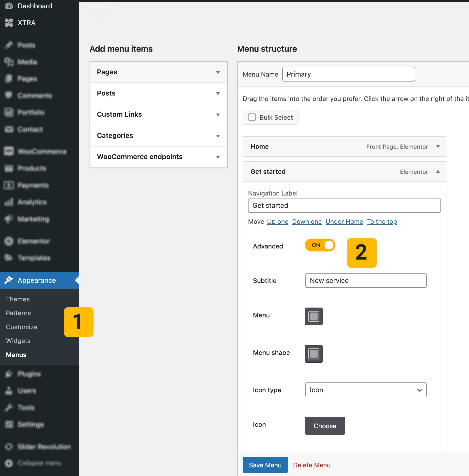
Task: Click the Save Menu button
Action: pos(265,465)
